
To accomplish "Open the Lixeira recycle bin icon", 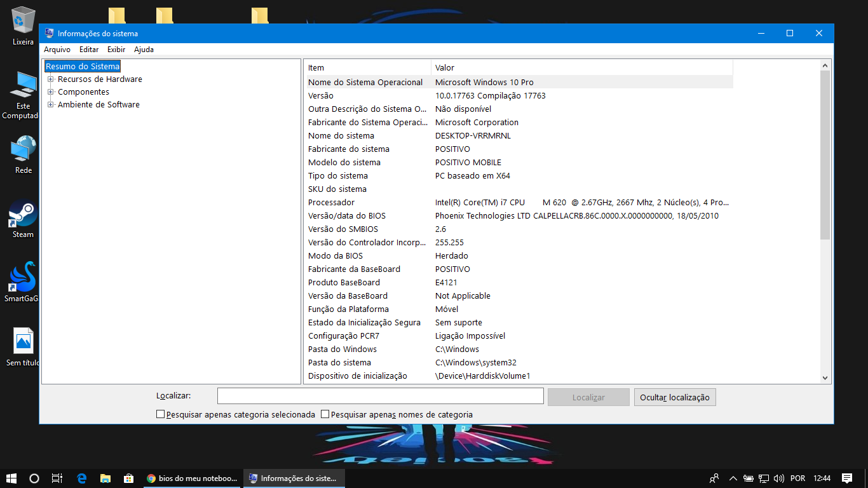I will pyautogui.click(x=23, y=25).
